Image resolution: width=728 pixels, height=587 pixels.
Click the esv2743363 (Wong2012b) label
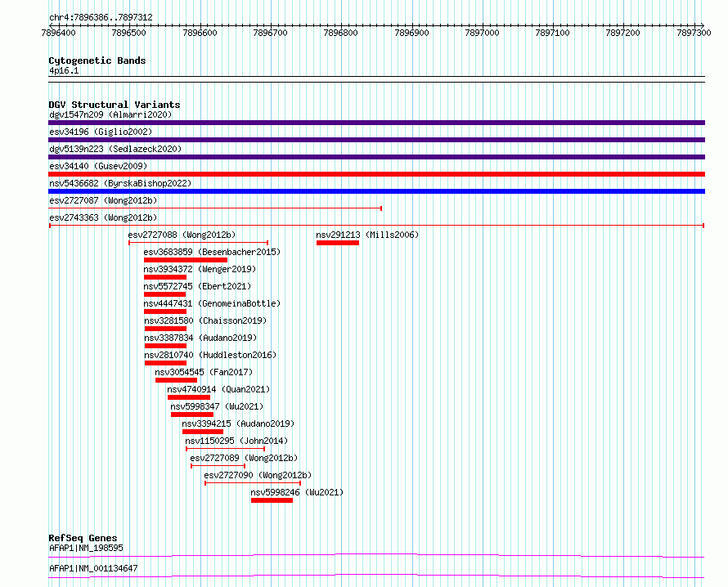tap(103, 217)
